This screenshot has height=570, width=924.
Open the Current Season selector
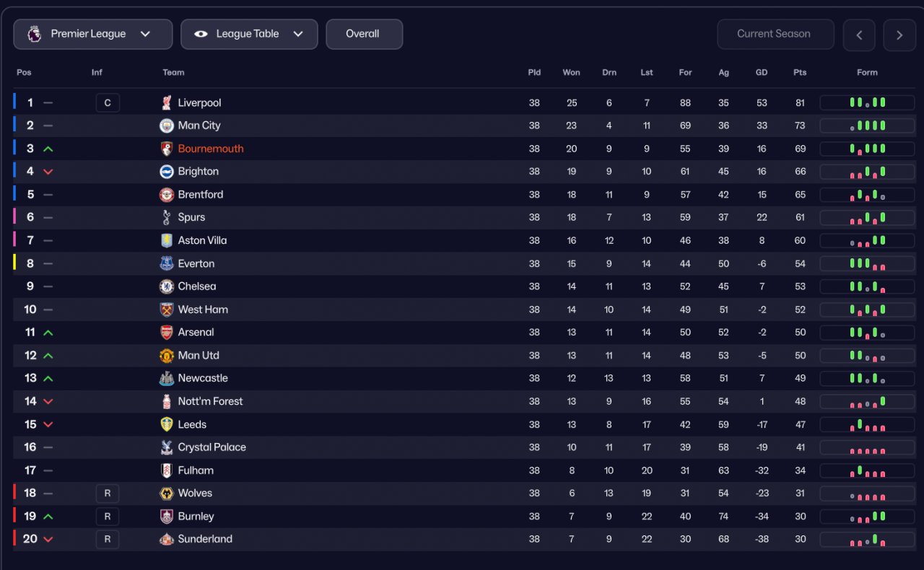pyautogui.click(x=775, y=34)
